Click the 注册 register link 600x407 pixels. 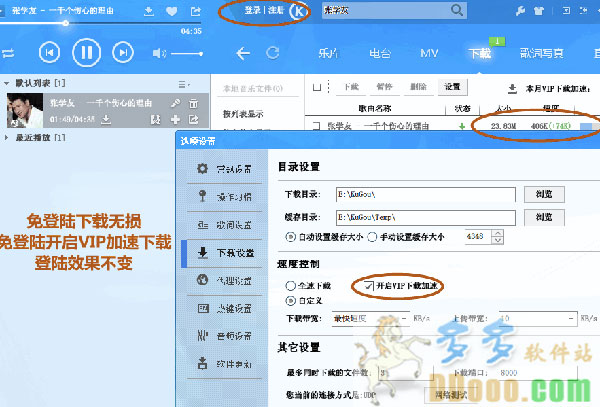tap(276, 10)
